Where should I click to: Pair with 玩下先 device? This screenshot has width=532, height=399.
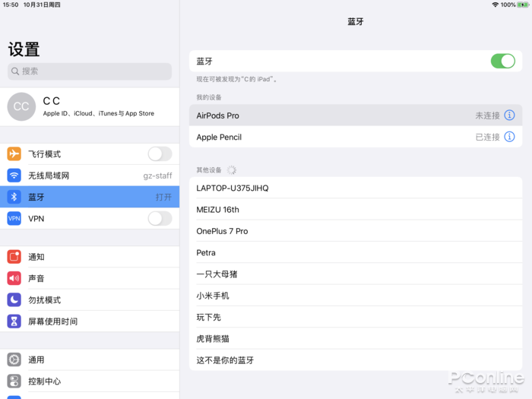356,317
